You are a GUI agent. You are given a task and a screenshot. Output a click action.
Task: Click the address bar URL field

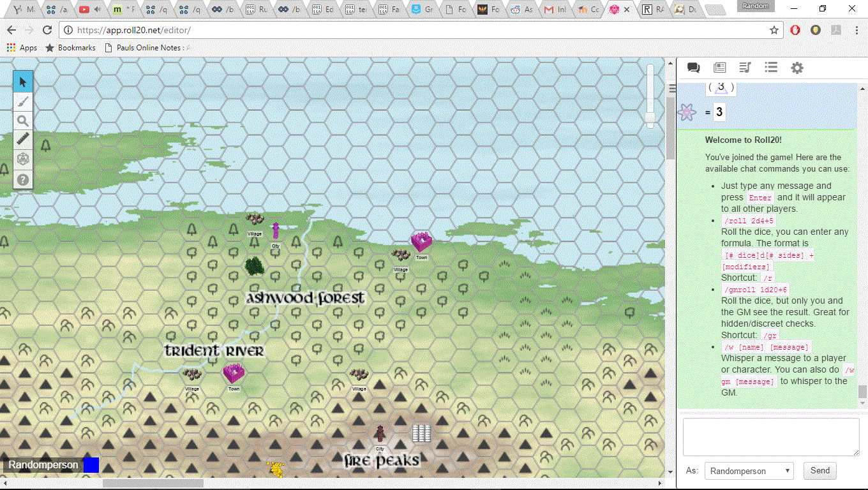coord(415,30)
